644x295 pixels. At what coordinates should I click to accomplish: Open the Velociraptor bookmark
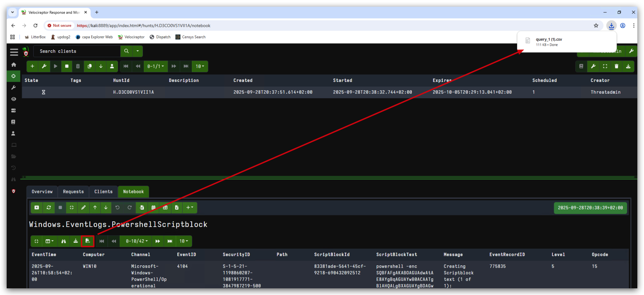(x=131, y=37)
